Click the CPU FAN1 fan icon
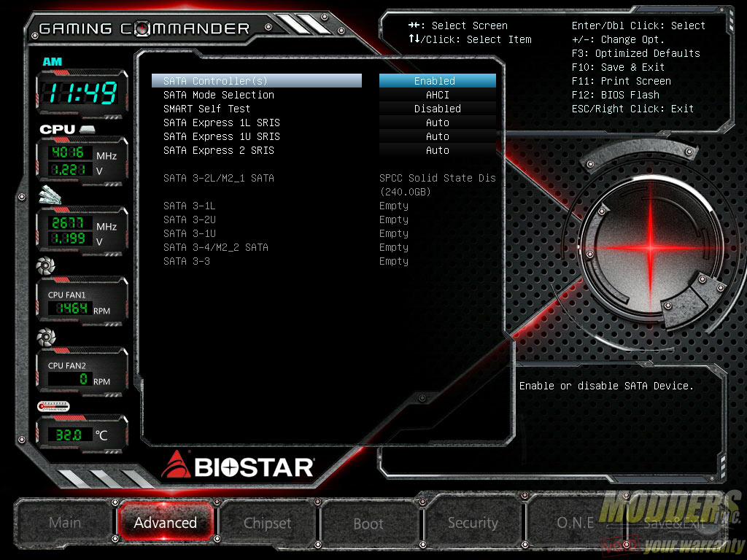This screenshot has height=560, width=747. 46,266
